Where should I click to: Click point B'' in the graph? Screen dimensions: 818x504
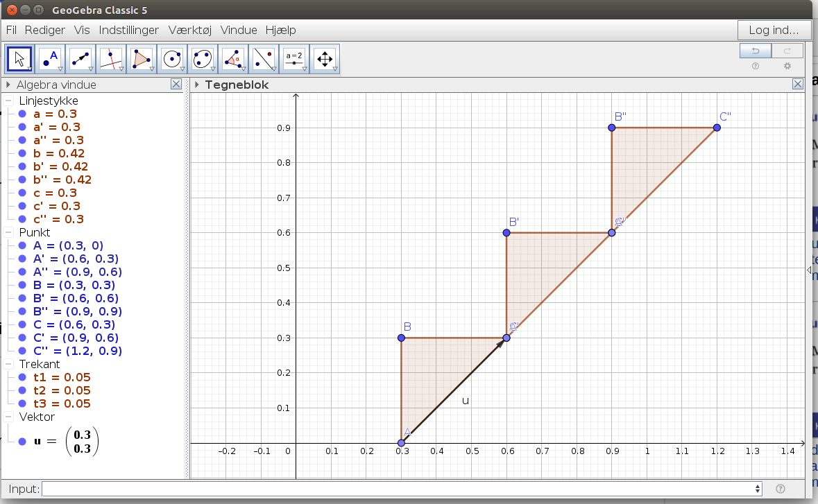point(612,128)
